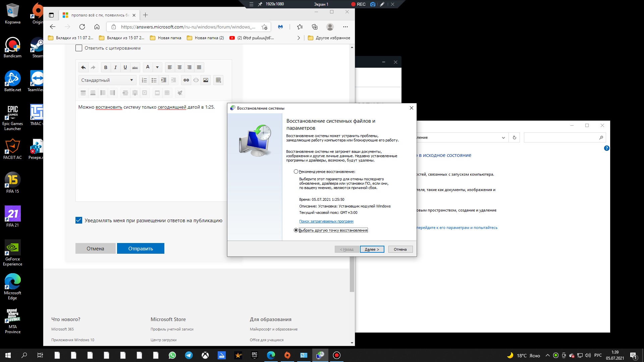Image resolution: width=644 pixels, height=362 pixels.
Task: Open 'Другое избранное' folder
Action: [x=329, y=38]
